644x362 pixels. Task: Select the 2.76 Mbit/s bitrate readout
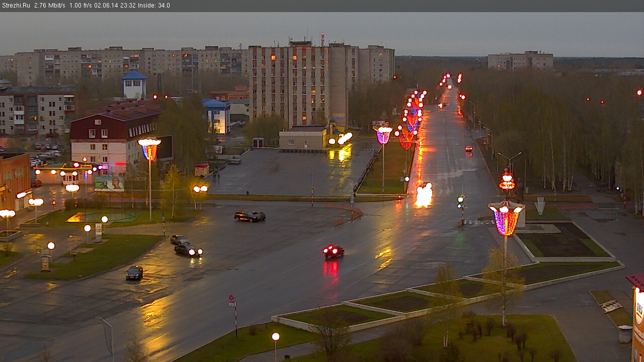pos(50,6)
